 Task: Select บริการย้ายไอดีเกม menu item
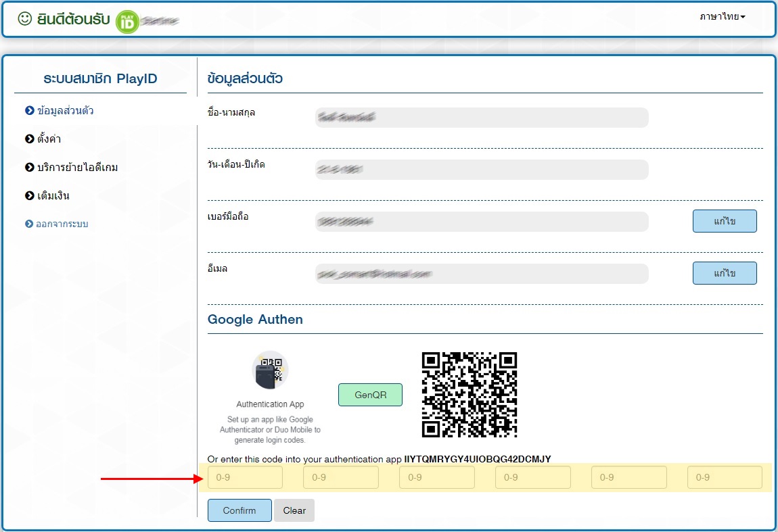[77, 167]
